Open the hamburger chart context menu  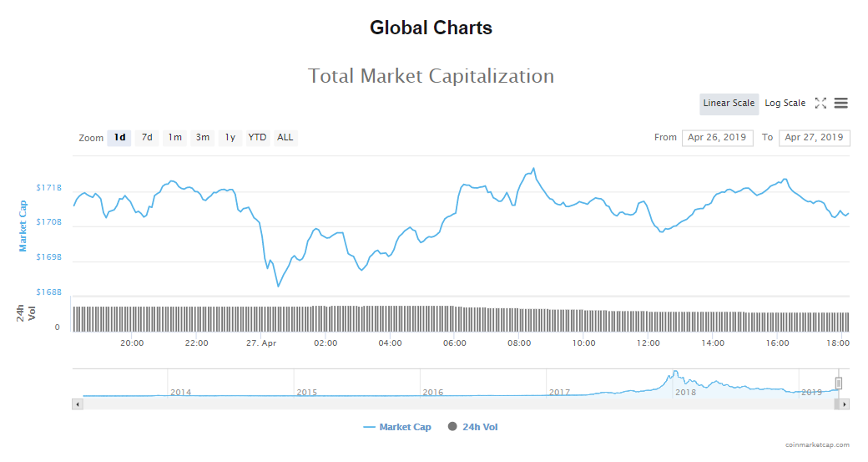point(841,103)
